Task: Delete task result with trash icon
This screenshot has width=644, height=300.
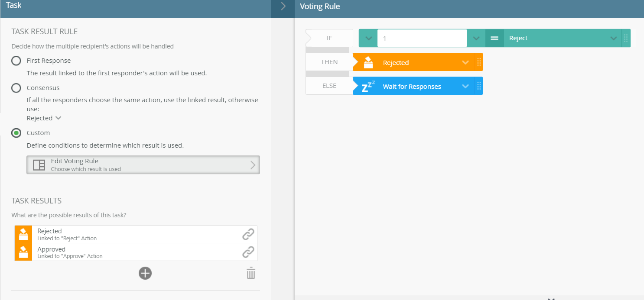Action: click(x=251, y=273)
